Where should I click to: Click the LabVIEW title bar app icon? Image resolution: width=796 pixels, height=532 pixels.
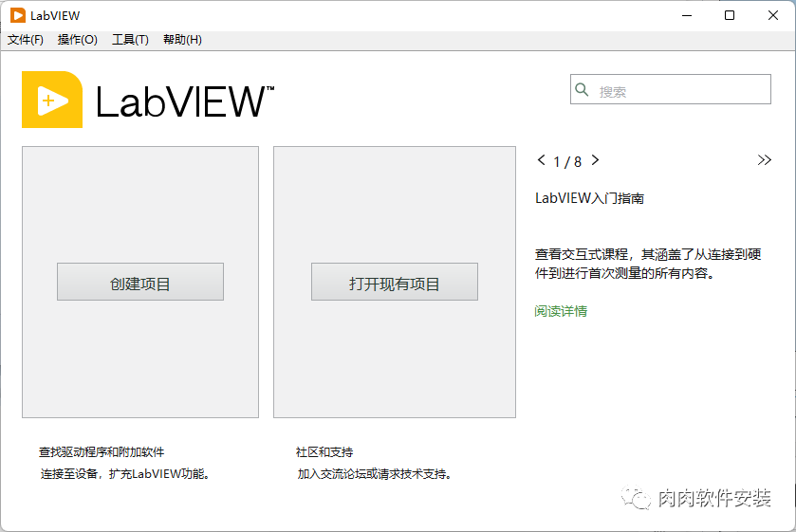point(18,15)
